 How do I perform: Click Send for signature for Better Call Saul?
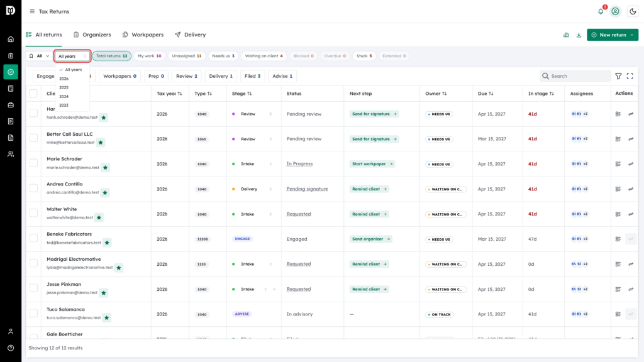tap(374, 139)
